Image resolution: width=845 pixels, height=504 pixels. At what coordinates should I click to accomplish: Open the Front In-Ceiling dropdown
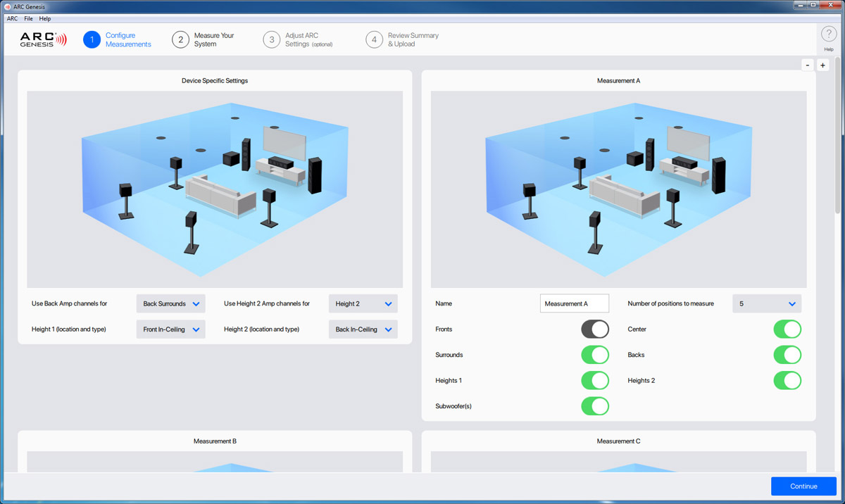point(171,329)
